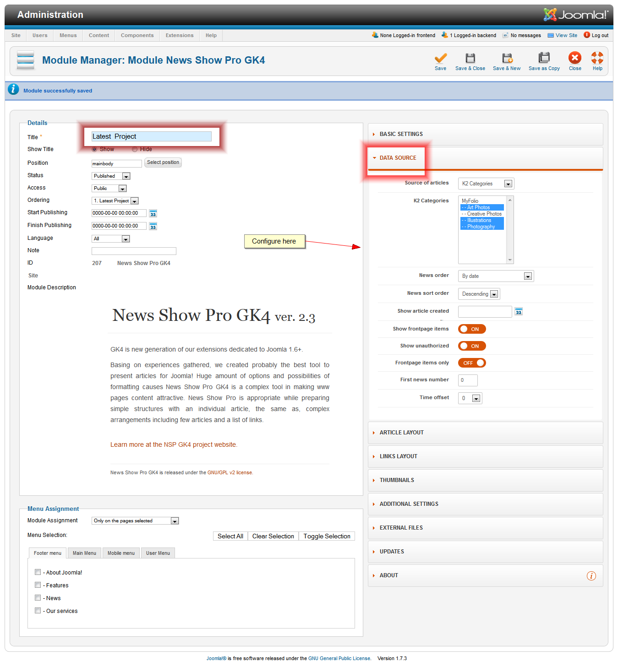Open the Language dropdown
This screenshot has width=618, height=672.
111,239
